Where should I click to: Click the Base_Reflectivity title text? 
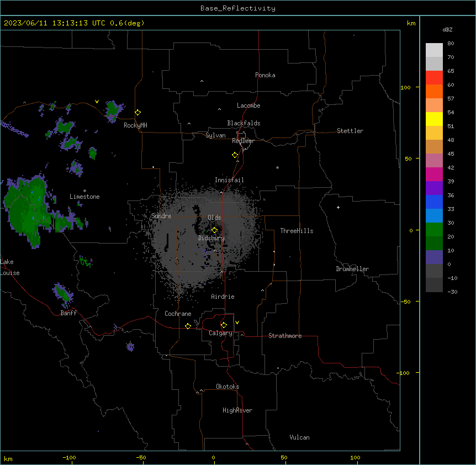click(x=238, y=8)
